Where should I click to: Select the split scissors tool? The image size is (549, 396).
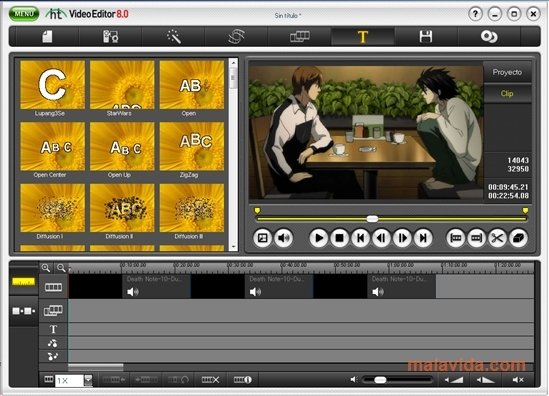pos(497,238)
